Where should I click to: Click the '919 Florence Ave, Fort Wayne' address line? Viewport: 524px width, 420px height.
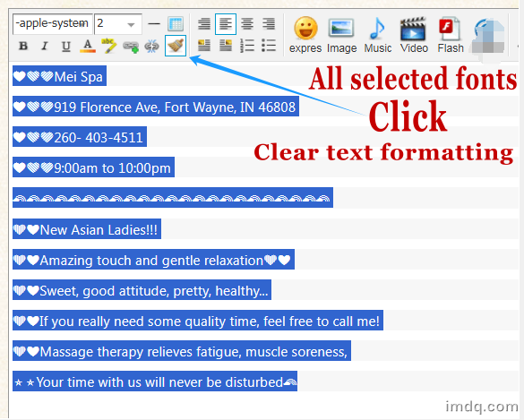point(156,107)
